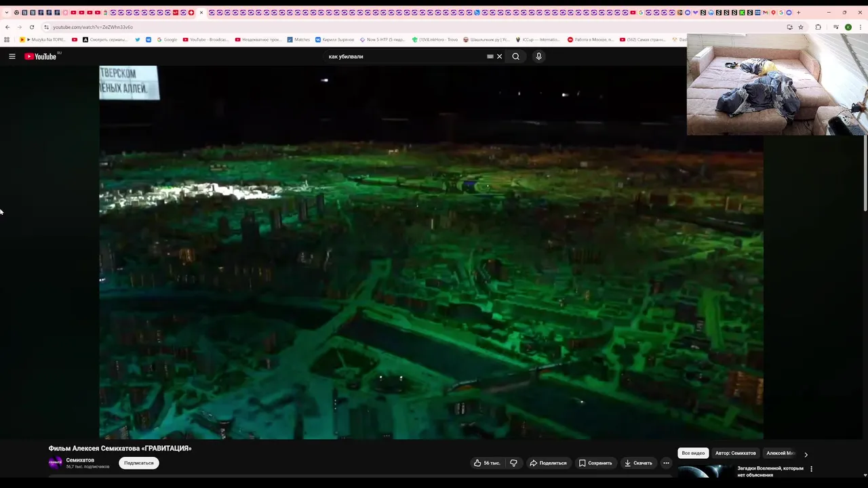This screenshot has width=868, height=488.
Task: Open the ICCup bookmark
Action: [538, 39]
